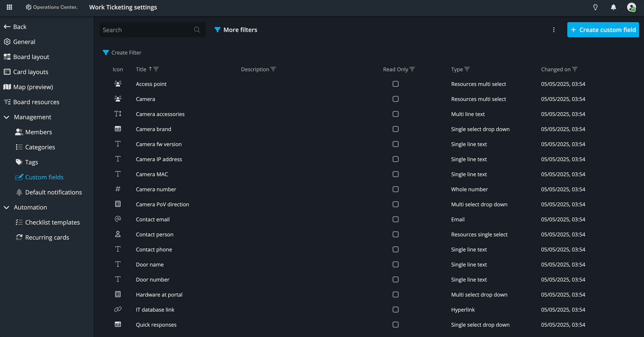Open the Description column filter
The image size is (644, 337).
point(273,69)
